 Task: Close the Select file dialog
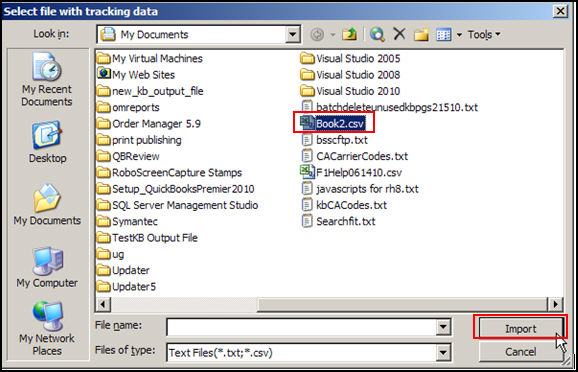pyautogui.click(x=560, y=11)
